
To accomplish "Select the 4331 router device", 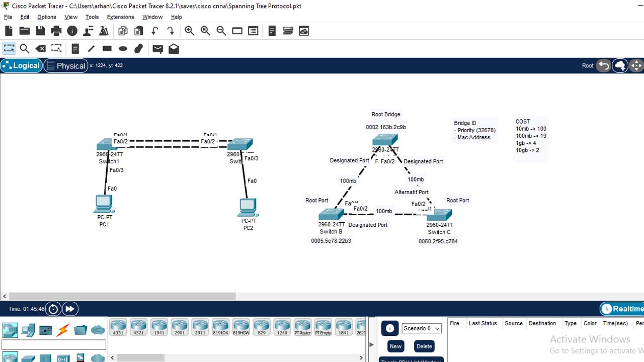I will (x=118, y=327).
